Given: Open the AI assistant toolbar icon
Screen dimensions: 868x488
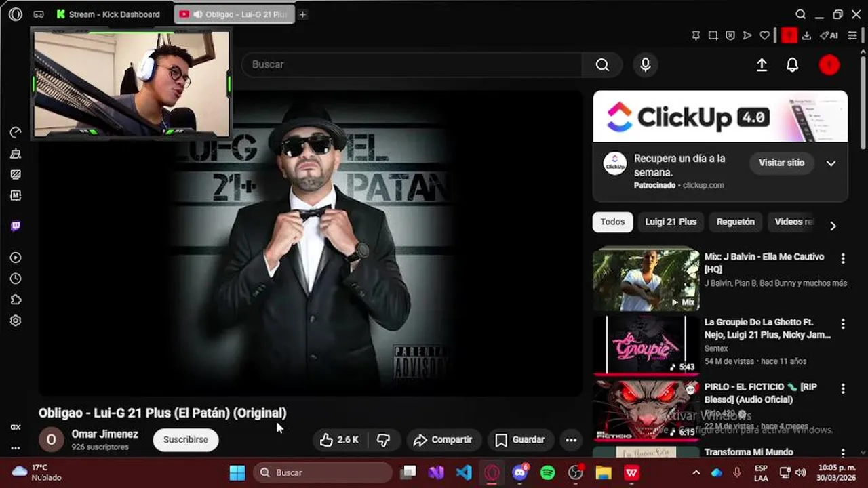Looking at the screenshot, I should [x=829, y=35].
